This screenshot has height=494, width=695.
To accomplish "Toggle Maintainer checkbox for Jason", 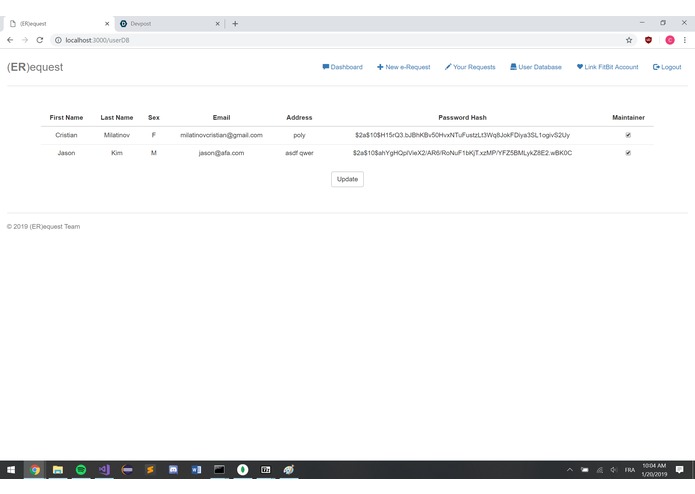I will [628, 153].
